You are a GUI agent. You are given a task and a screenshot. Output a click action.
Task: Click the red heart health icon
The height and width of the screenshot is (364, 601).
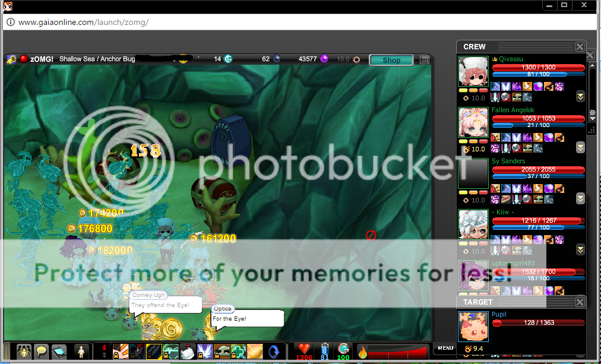[x=304, y=349]
